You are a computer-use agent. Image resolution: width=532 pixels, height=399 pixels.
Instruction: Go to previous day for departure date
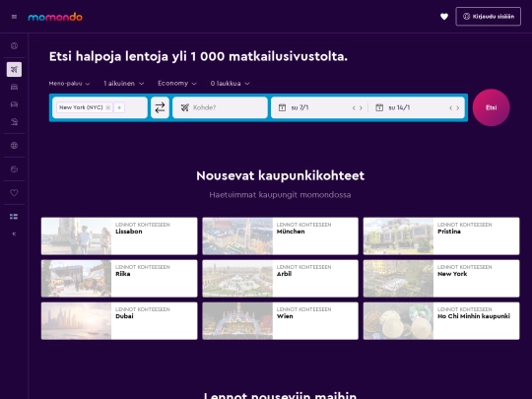[x=354, y=108]
